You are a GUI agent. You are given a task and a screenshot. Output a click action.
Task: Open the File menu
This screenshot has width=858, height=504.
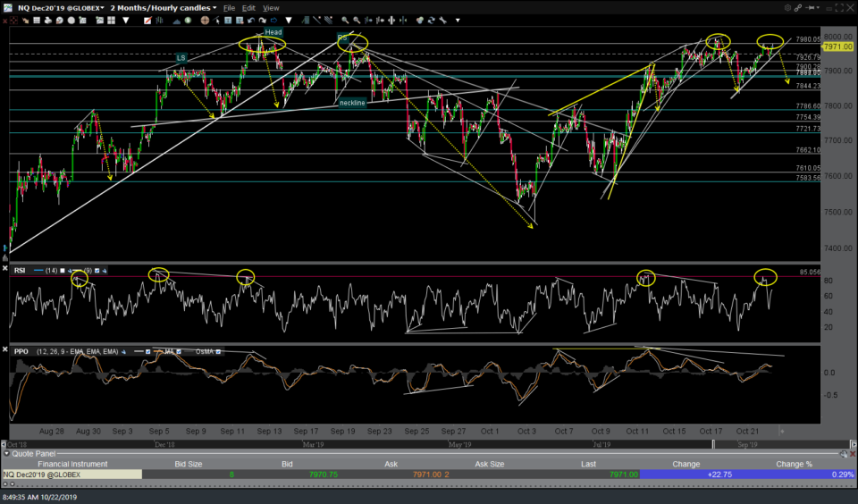coord(229,8)
